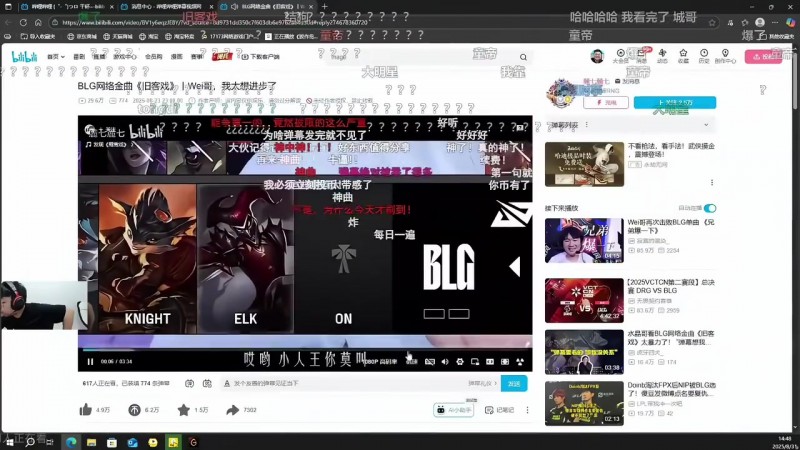Open 游戏中心 in the bilibili nav
The width and height of the screenshot is (800, 450).
124,57
